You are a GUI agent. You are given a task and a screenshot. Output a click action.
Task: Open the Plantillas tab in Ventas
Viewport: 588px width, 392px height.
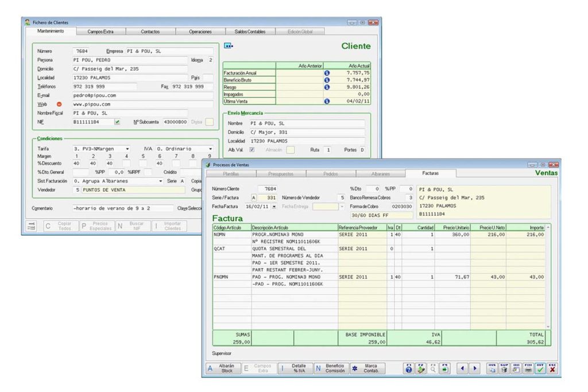[231, 174]
